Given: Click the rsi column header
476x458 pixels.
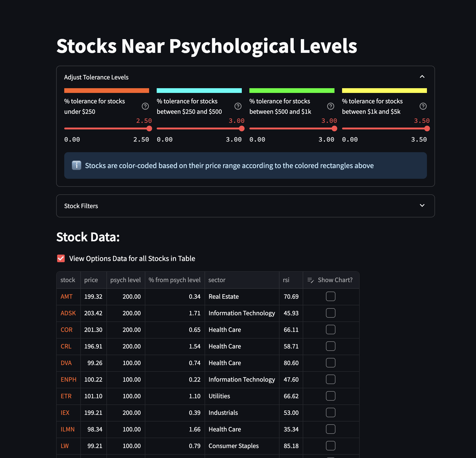Looking at the screenshot, I should (x=286, y=280).
